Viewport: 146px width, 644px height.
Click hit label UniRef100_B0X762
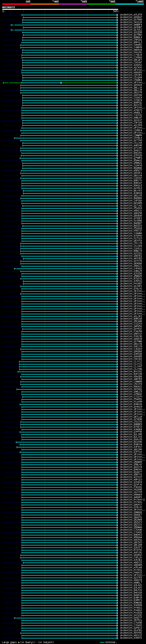tap(131, 372)
